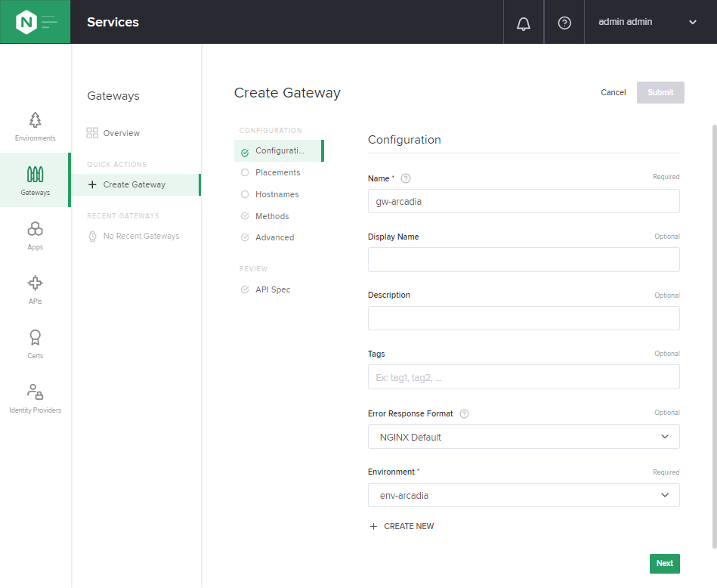Focus the Display Name input field
Screen dimensions: 717x588
[x=524, y=259]
